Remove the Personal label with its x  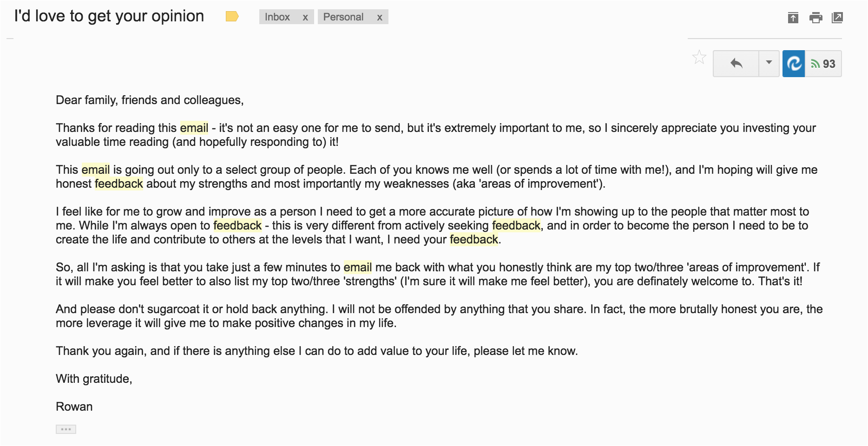(380, 17)
